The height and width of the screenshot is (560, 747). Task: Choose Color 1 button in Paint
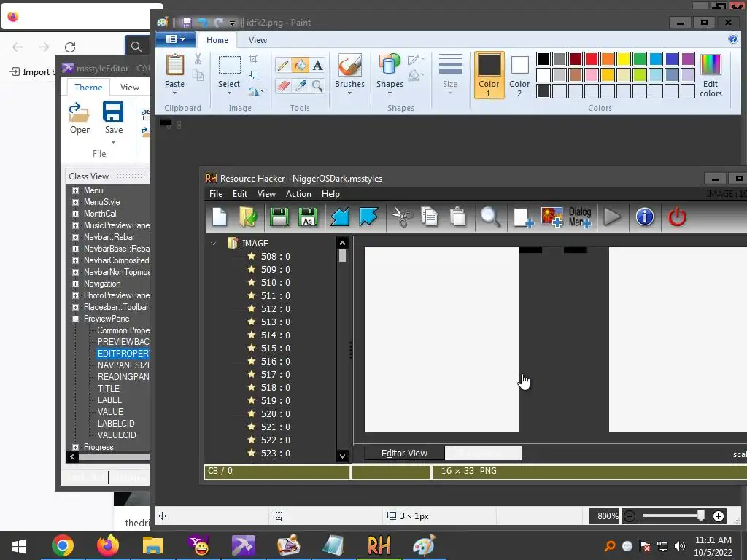489,75
